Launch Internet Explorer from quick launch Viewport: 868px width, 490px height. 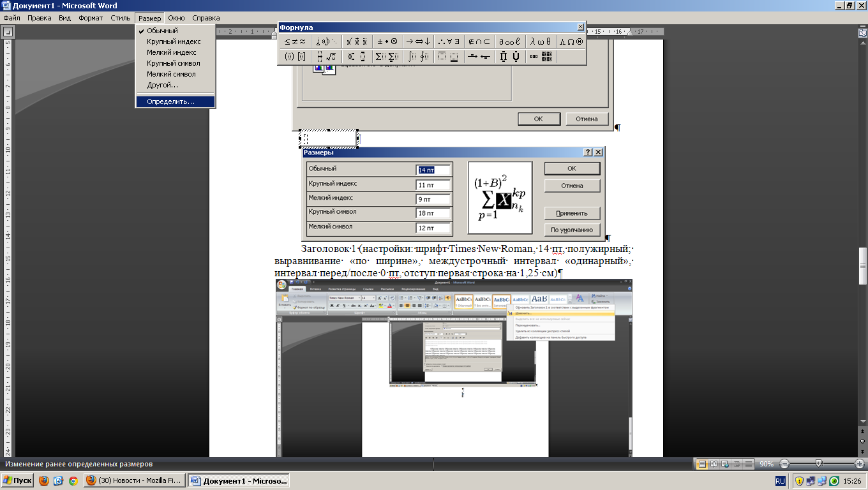point(59,480)
